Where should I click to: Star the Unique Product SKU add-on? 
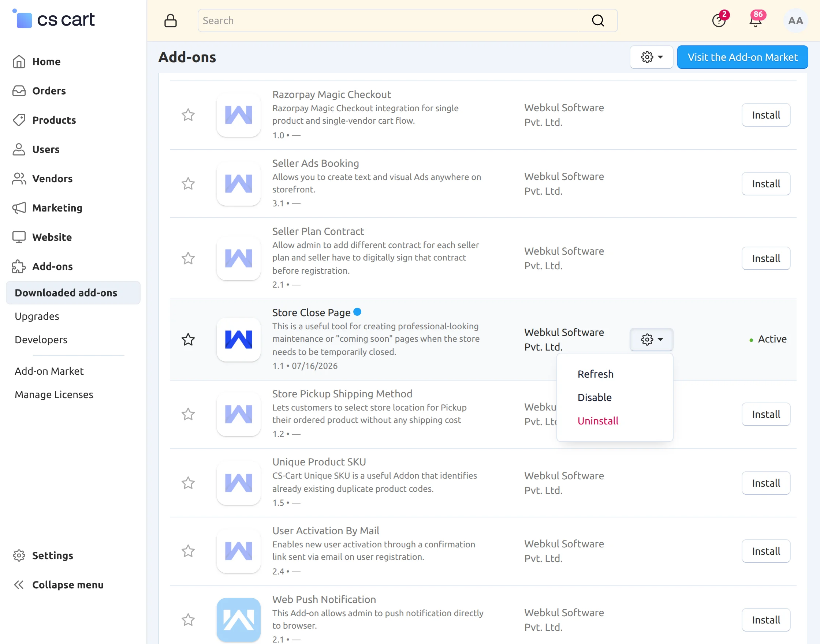pyautogui.click(x=188, y=483)
